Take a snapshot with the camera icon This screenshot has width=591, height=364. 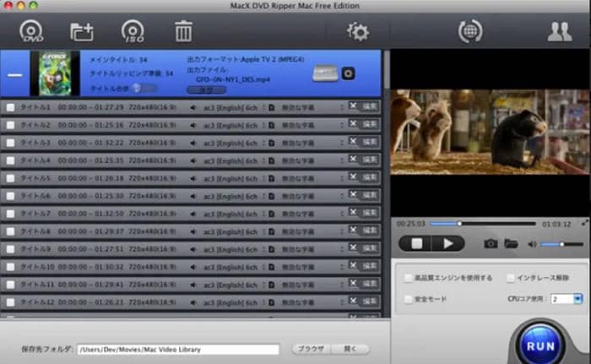[x=491, y=244]
